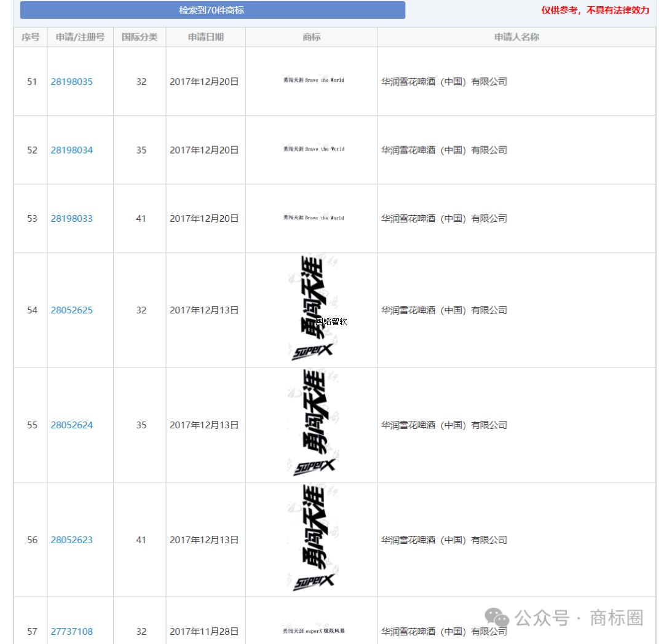Screen dimensions: 664x644
Task: View 勇闯天涯 superX logo in row 54
Action: click(312, 308)
